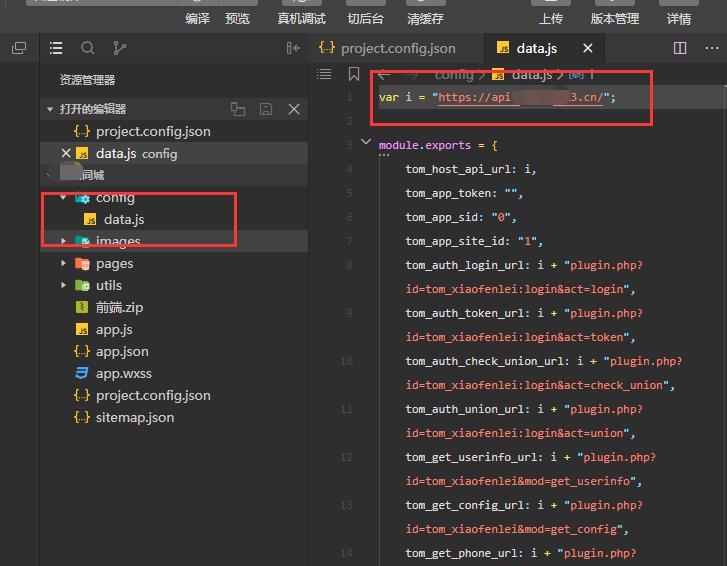Click the tom_app_token line
This screenshot has height=566, width=727.
coord(464,193)
